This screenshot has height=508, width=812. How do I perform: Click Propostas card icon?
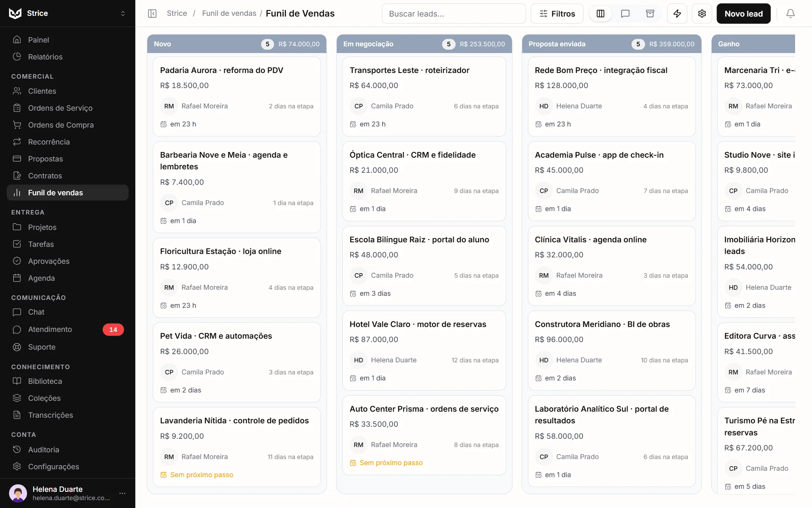(17, 159)
